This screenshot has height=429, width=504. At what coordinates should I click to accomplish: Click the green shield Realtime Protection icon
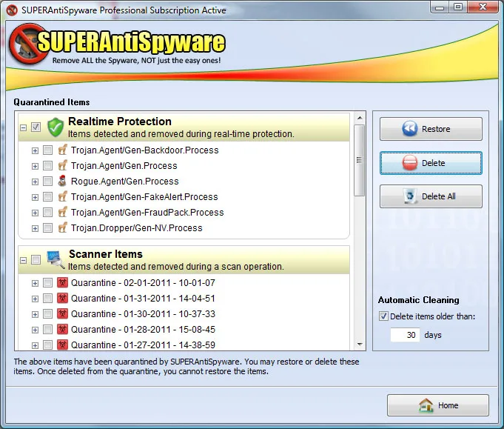pyautogui.click(x=56, y=127)
